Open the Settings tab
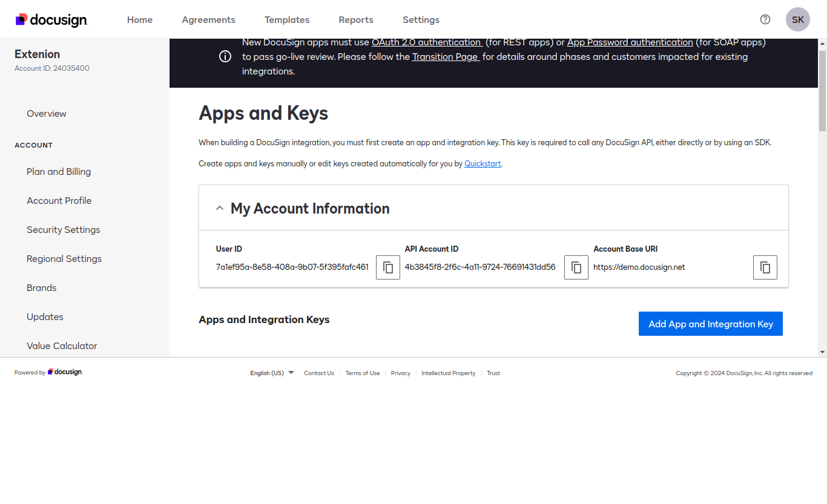The width and height of the screenshot is (827, 504). click(x=421, y=20)
